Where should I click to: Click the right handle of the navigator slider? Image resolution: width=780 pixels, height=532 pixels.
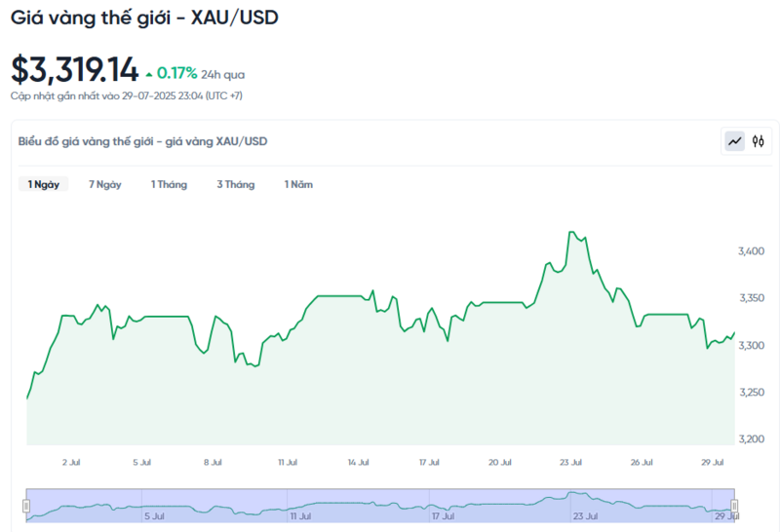tap(734, 505)
